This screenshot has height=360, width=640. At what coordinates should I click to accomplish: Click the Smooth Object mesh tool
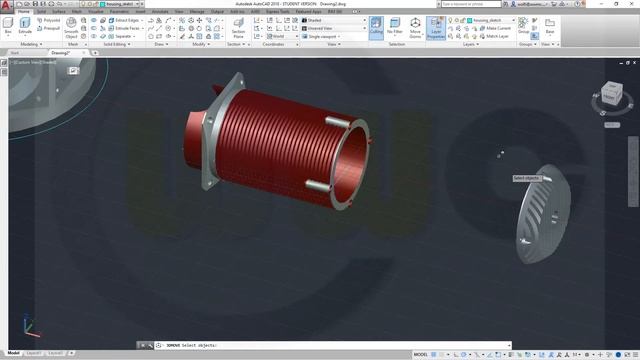click(x=71, y=28)
